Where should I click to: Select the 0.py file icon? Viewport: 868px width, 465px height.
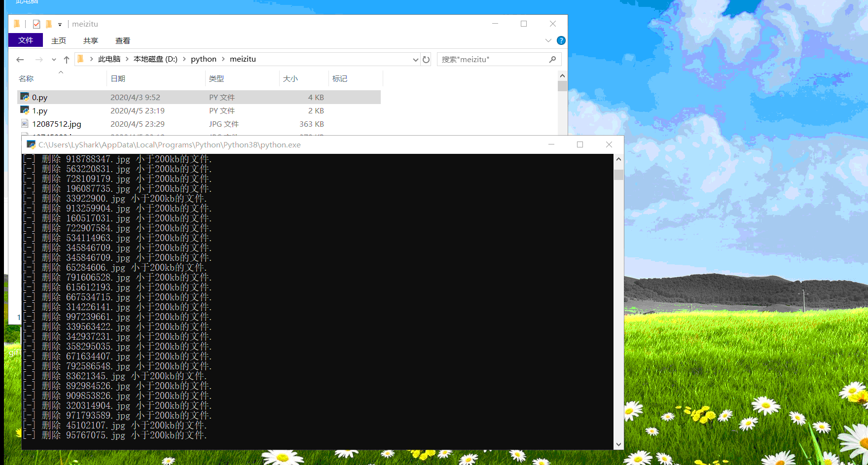click(x=25, y=97)
